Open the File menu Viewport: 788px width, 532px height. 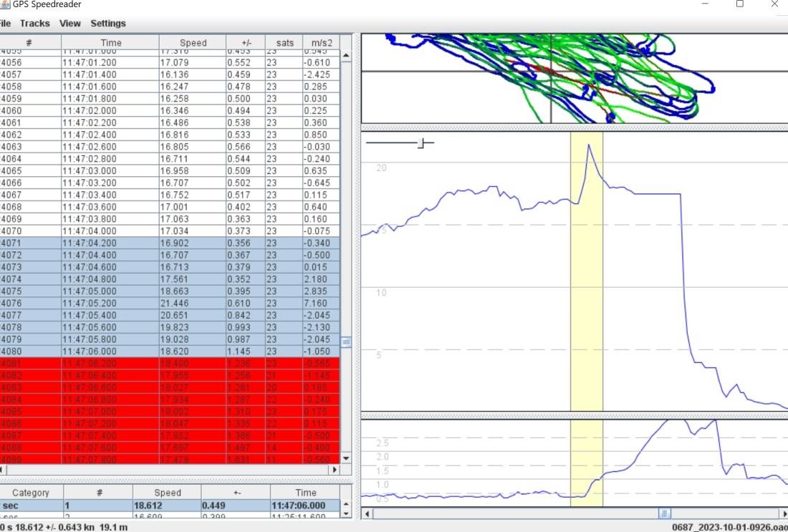(x=4, y=23)
